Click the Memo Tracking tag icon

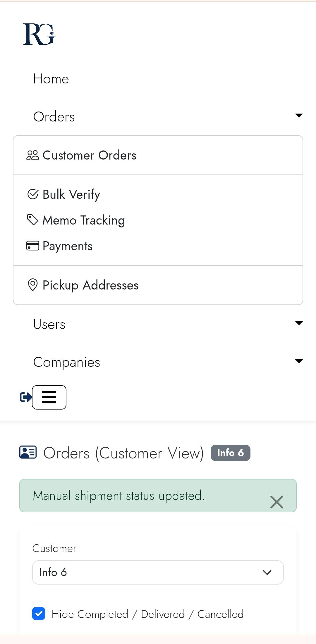tap(32, 220)
